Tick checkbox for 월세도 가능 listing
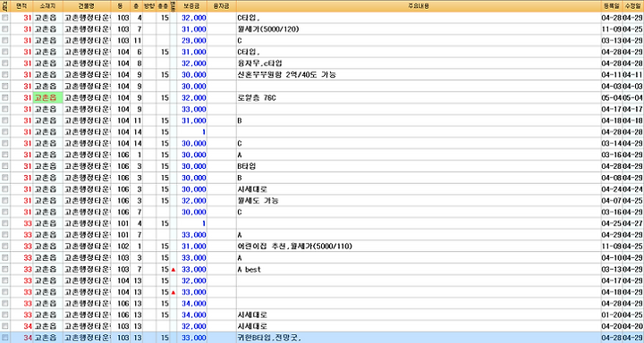644x343 pixels. [x=5, y=201]
